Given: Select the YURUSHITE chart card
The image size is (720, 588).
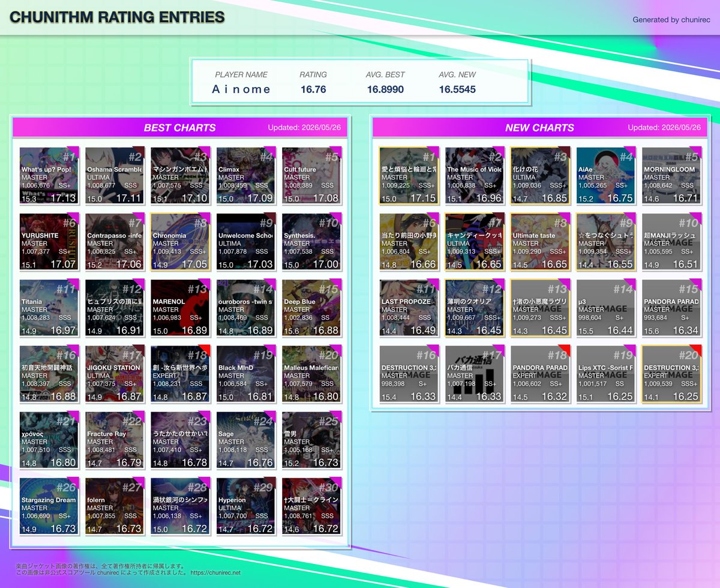Looking at the screenshot, I should (49, 242).
